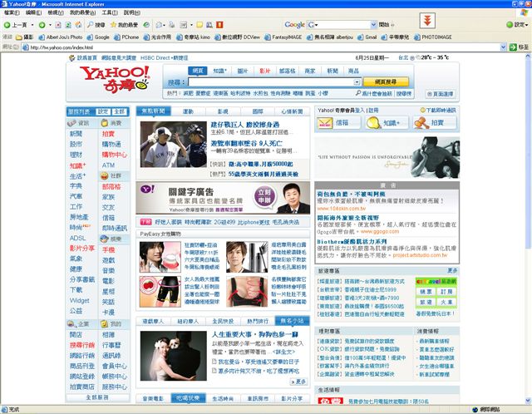532x414 pixels.
Task: Stop page loading with the Stop icon
Action: tap(58, 25)
